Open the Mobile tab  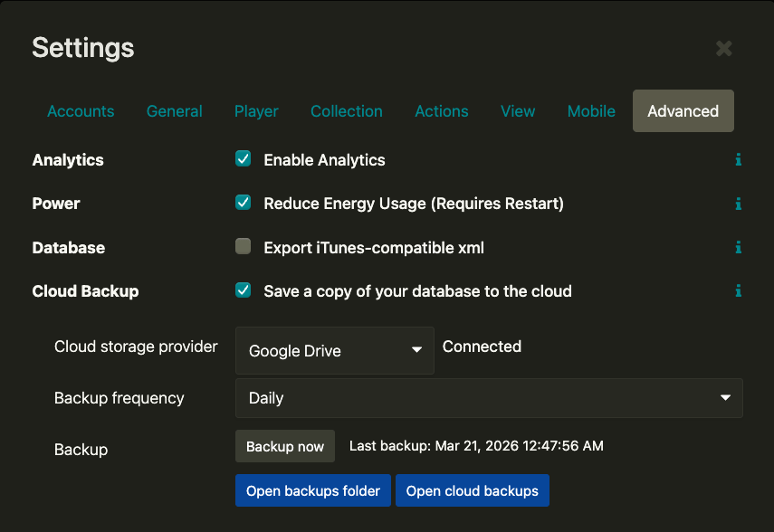(x=591, y=111)
